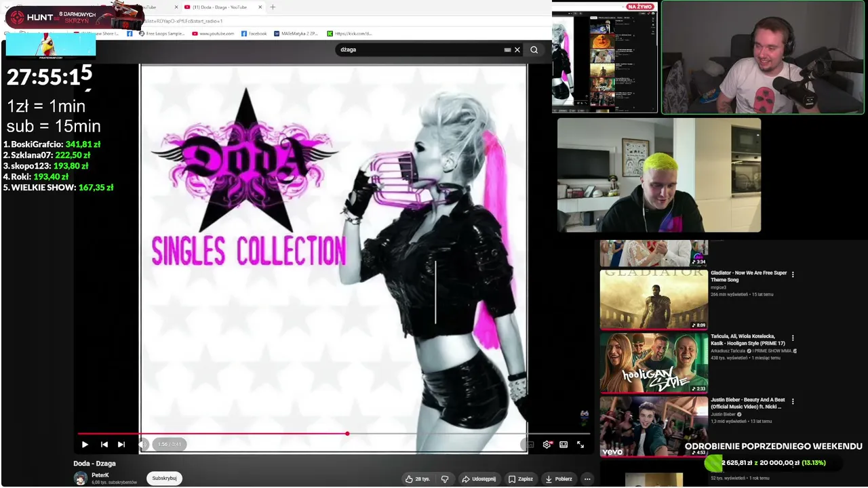Open the PeterK channel avatar

pos(81,479)
